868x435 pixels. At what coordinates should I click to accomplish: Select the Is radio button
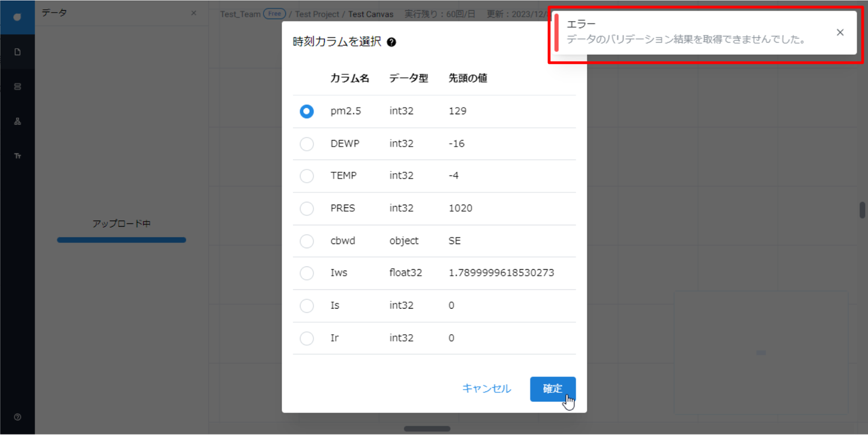[x=307, y=305]
